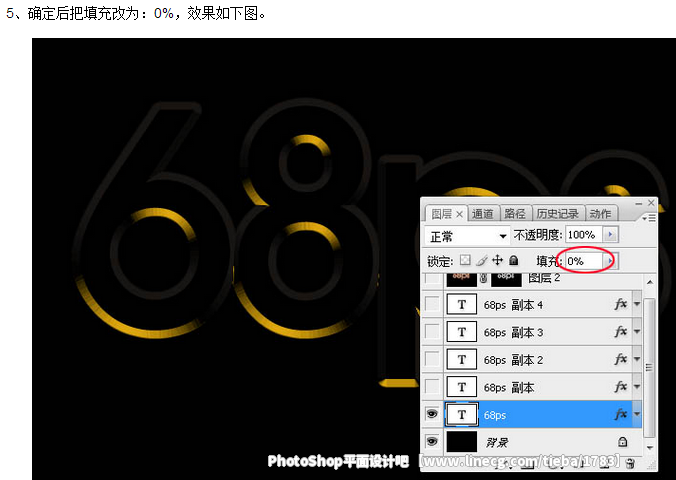Select the 68ps 副本 4 layer name
The height and width of the screenshot is (480, 676).
point(513,304)
